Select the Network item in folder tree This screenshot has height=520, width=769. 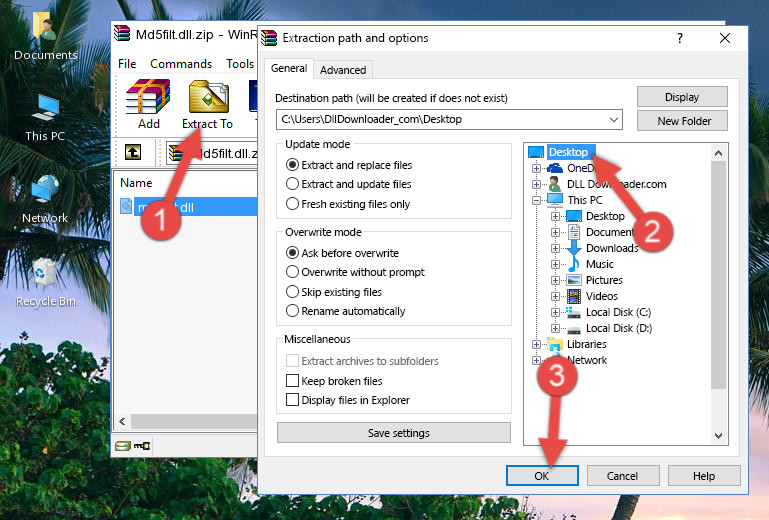click(x=587, y=361)
